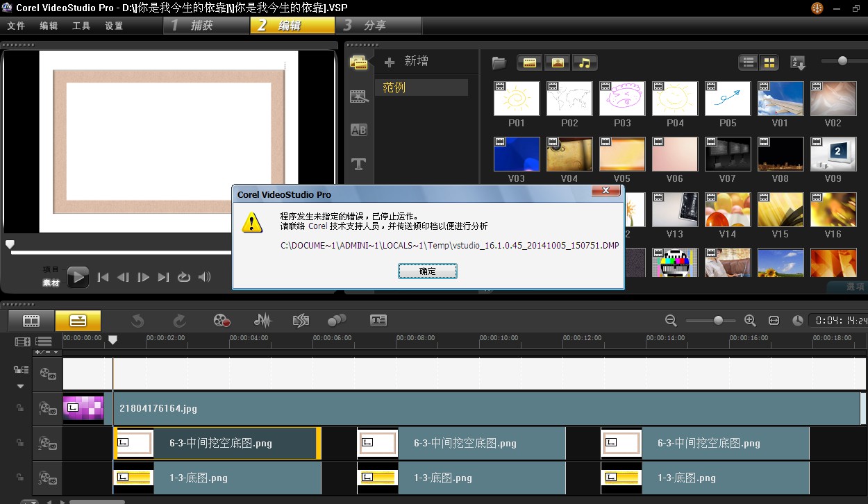Adjust the thumbnail size slider
Image resolution: width=868 pixels, height=504 pixels.
click(x=842, y=61)
